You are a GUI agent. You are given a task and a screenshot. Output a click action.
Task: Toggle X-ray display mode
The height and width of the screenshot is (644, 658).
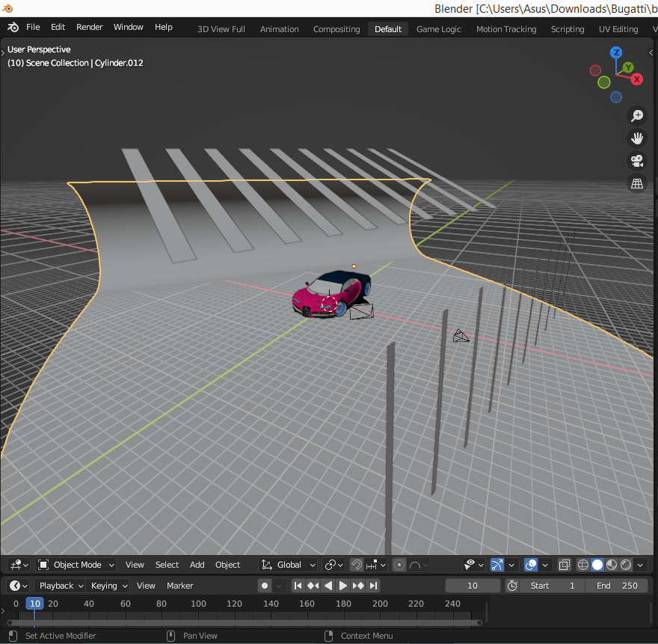pos(565,565)
